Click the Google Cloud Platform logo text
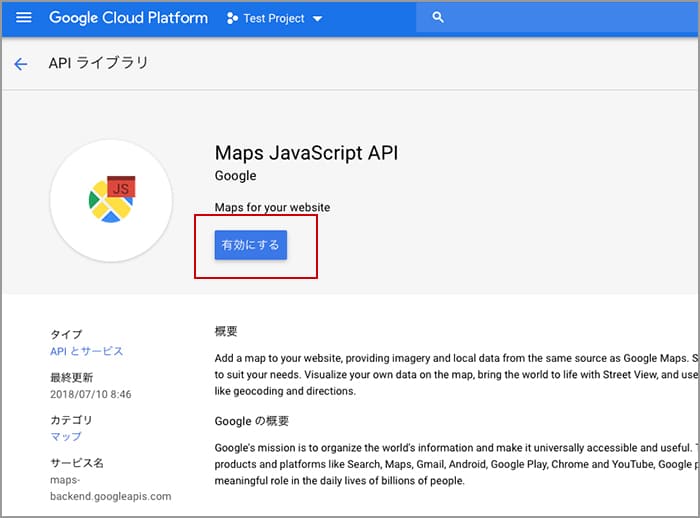700x518 pixels. click(129, 18)
